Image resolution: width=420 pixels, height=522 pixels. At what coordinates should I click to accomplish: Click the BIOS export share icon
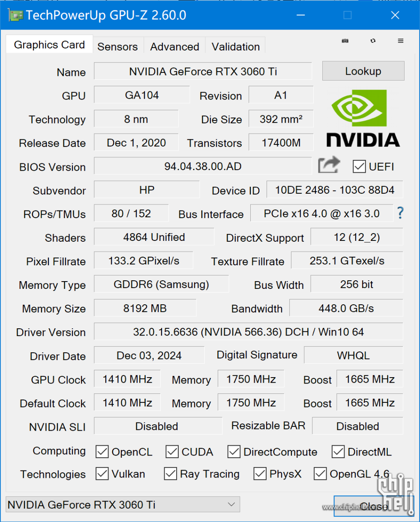pos(329,165)
